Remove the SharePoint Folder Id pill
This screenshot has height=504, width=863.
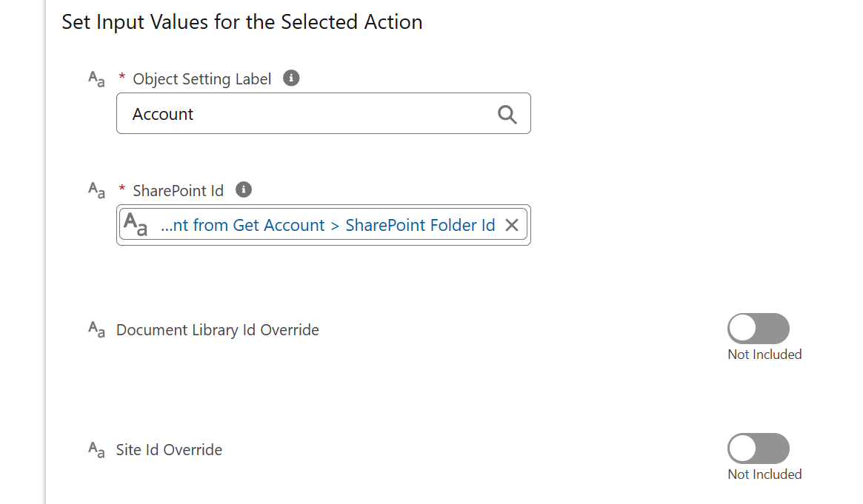point(512,225)
